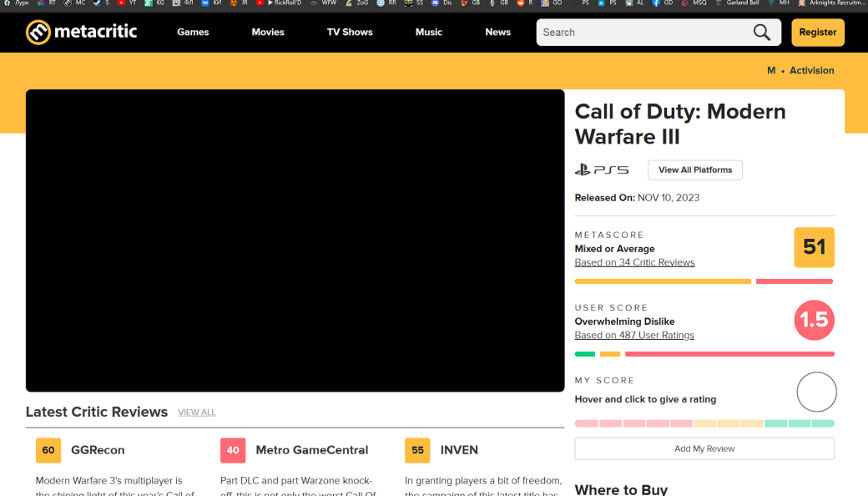Viewport: 868px width, 496px height.
Task: Open the Dis Discord bookmark
Action: (x=442, y=3)
